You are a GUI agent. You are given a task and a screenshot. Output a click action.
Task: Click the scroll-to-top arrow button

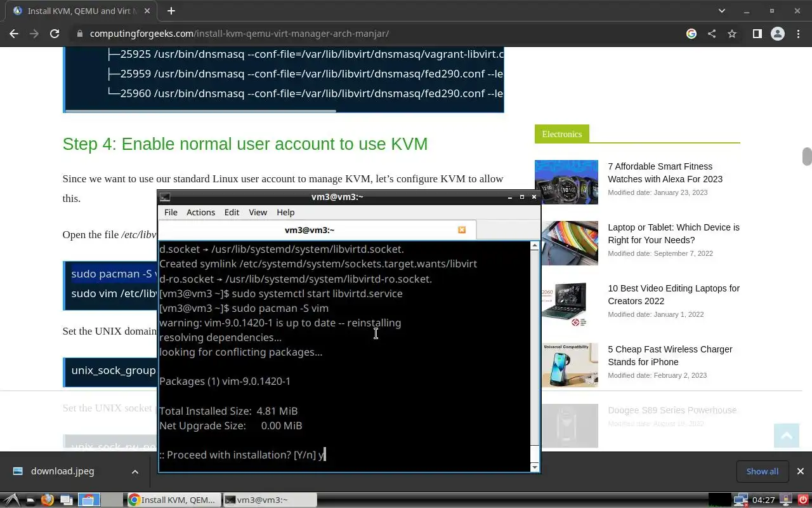787,436
